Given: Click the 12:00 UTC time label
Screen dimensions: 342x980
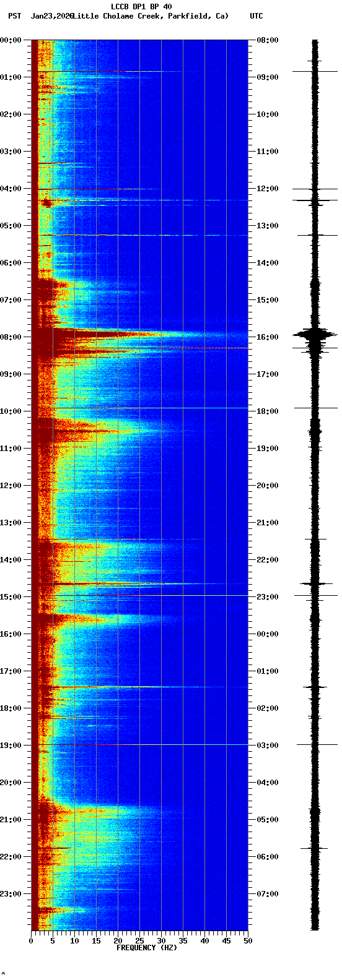Looking at the screenshot, I should pos(268,189).
